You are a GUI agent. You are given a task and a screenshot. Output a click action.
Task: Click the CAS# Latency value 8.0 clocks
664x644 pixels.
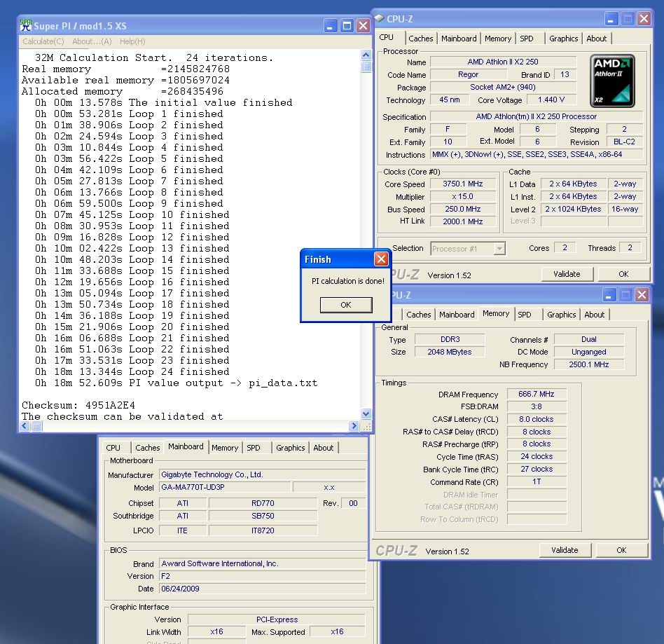pyautogui.click(x=536, y=419)
